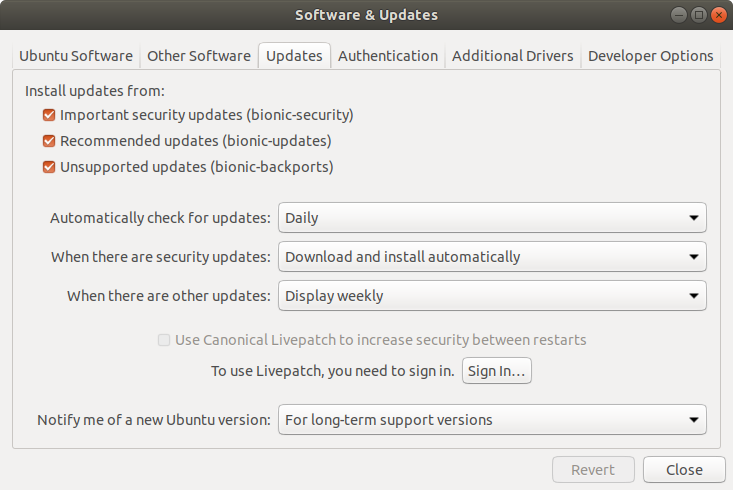Switch to the Ubuntu Software tab
The height and width of the screenshot is (490, 733).
coord(76,56)
